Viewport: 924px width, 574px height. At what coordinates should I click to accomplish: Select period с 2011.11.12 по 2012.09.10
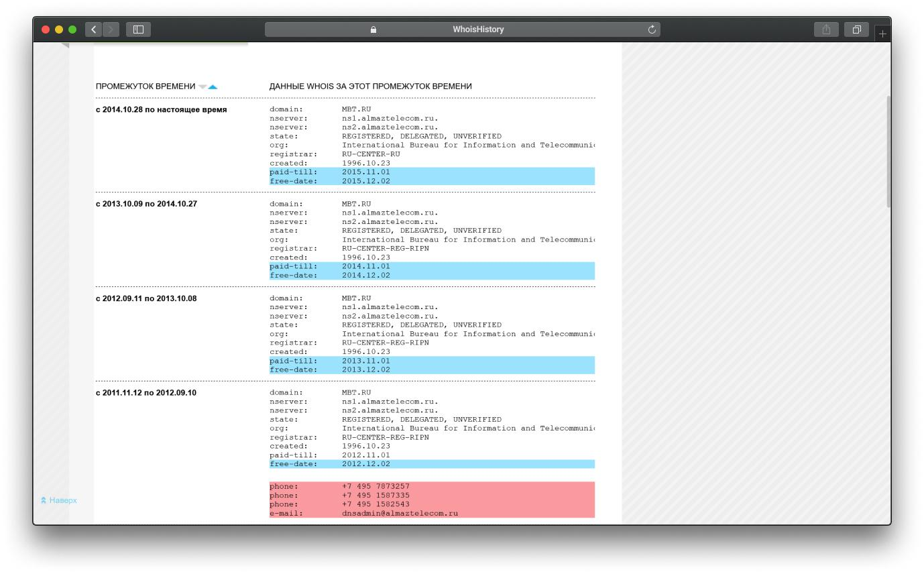coord(146,393)
